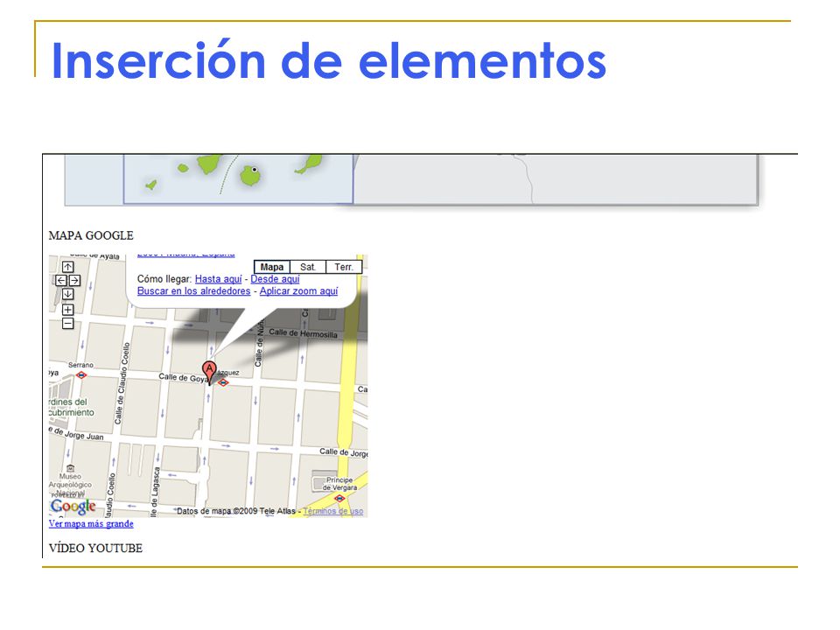Open Ver mapa más grande link

[x=91, y=523]
